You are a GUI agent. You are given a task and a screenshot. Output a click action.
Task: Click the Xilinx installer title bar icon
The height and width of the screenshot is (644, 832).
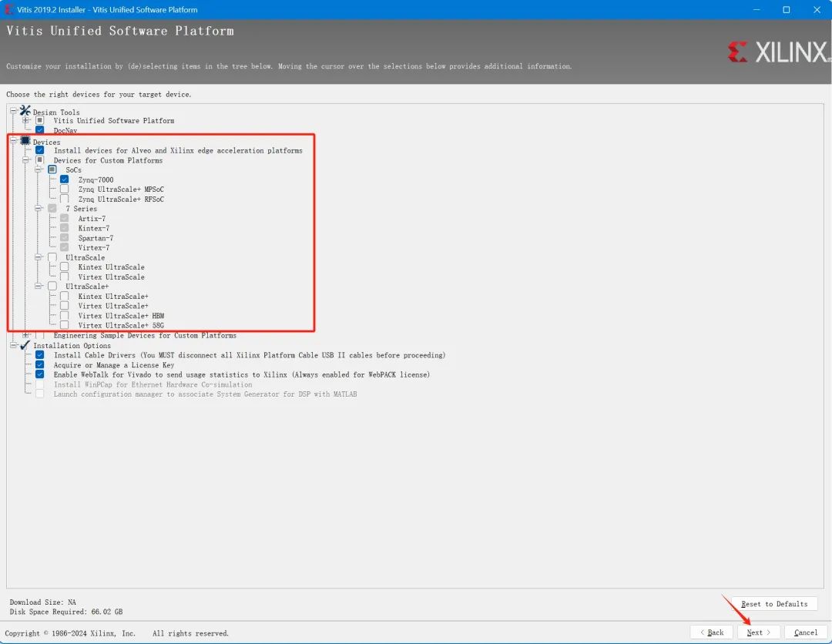[8, 9]
